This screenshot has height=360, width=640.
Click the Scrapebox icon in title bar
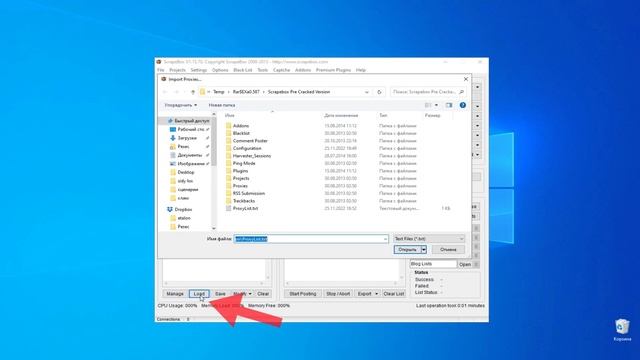(159, 62)
